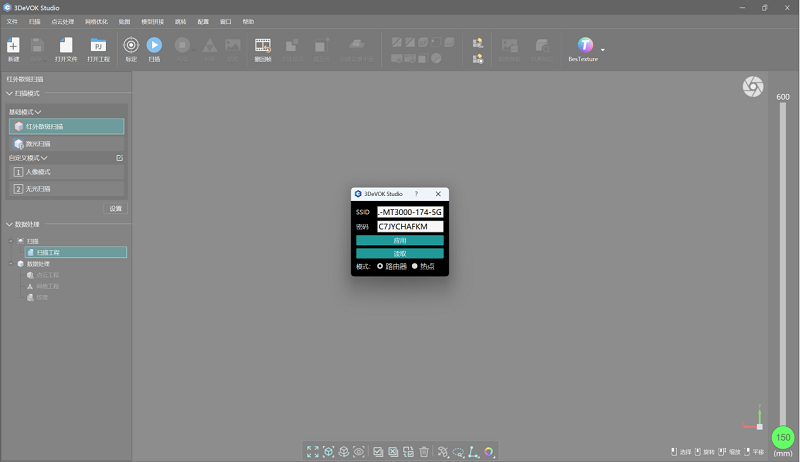The height and width of the screenshot is (462, 800).
Task: Open the BesTexture dropdown arrow
Action: [x=603, y=50]
